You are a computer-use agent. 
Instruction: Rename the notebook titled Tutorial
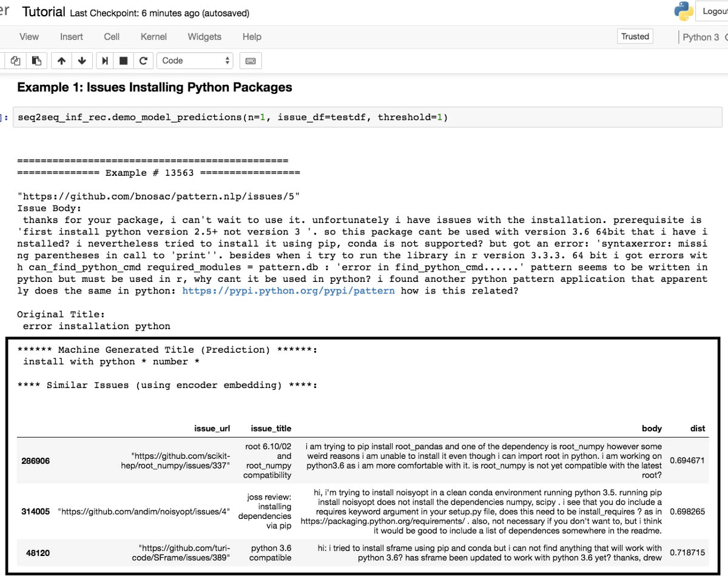point(43,12)
